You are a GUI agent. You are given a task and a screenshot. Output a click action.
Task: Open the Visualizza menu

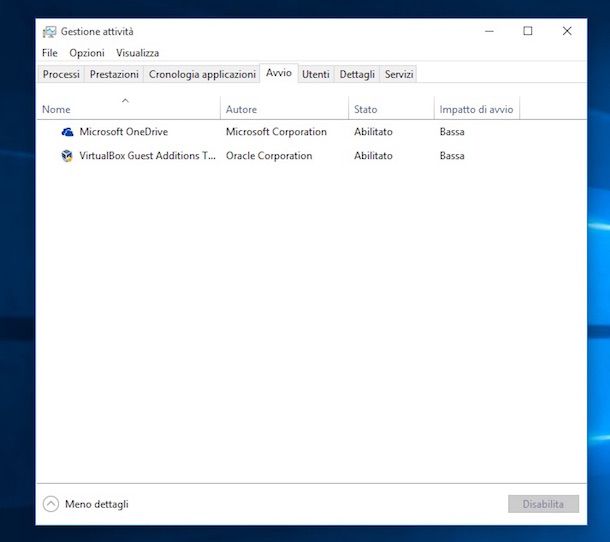tap(137, 53)
